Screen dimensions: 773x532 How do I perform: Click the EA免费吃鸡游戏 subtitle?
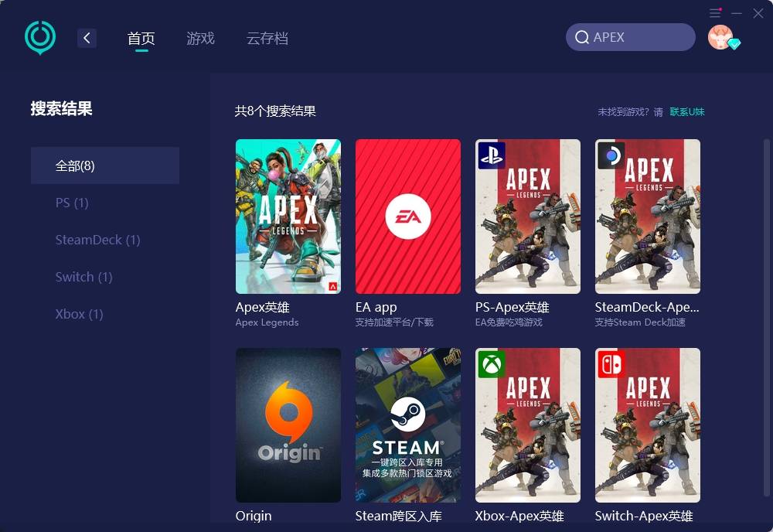[509, 322]
